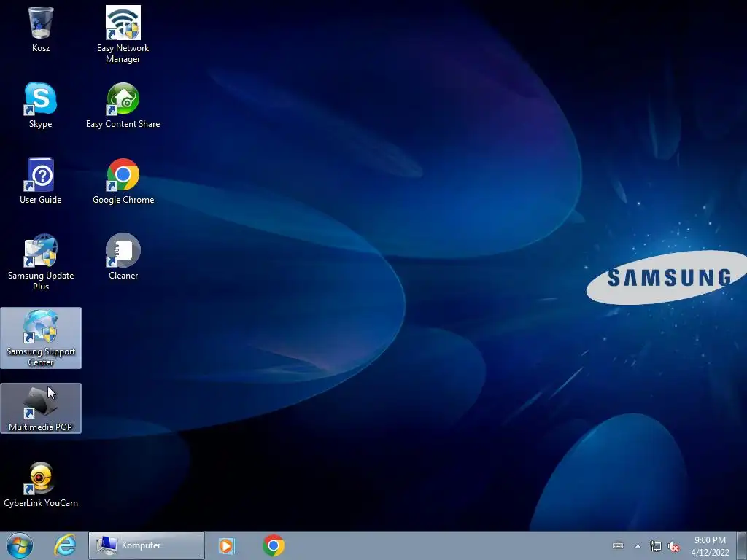Select the Samsung Update Plus shortcut
This screenshot has width=747, height=560.
coord(41,262)
